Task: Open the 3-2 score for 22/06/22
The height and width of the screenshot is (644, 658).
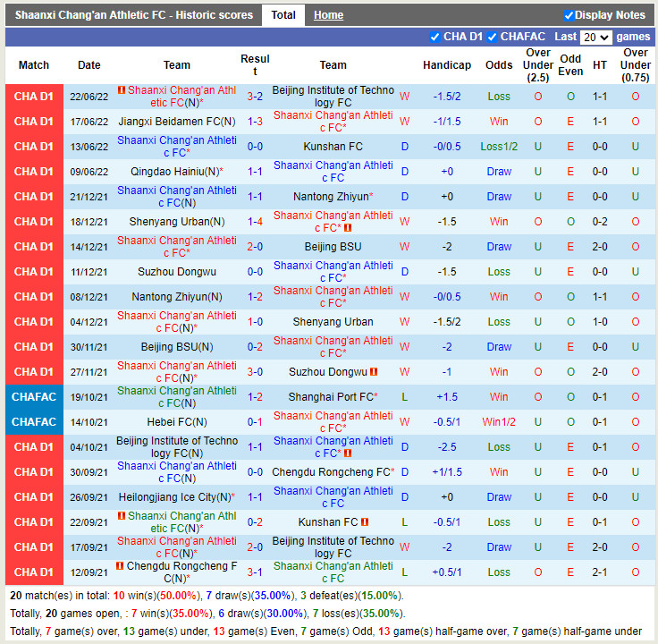Action: 255,97
